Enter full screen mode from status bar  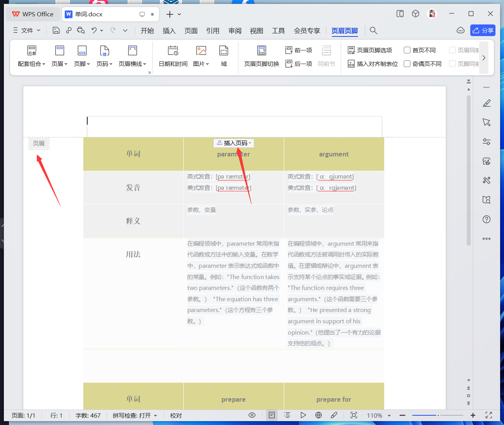[x=489, y=415]
